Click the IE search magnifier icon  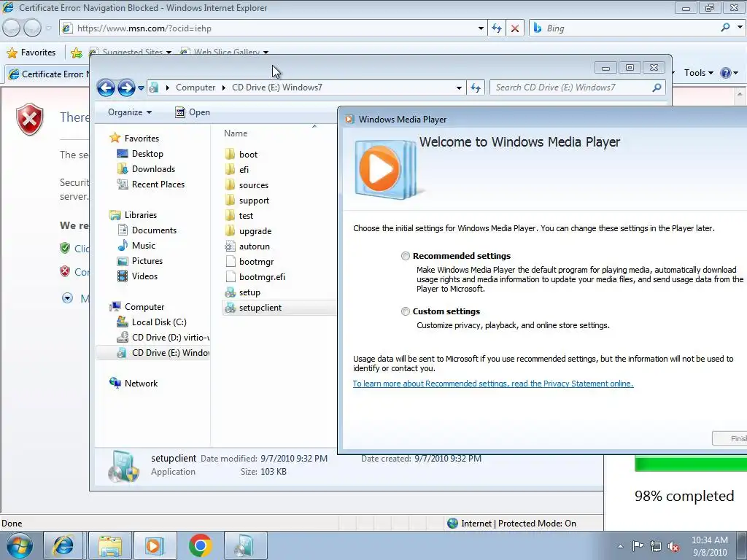(x=726, y=28)
